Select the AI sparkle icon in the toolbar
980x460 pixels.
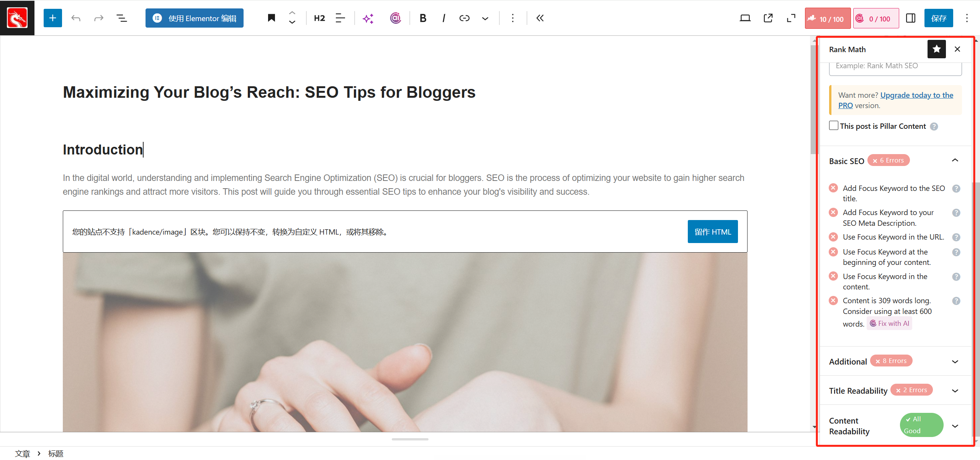(x=368, y=18)
